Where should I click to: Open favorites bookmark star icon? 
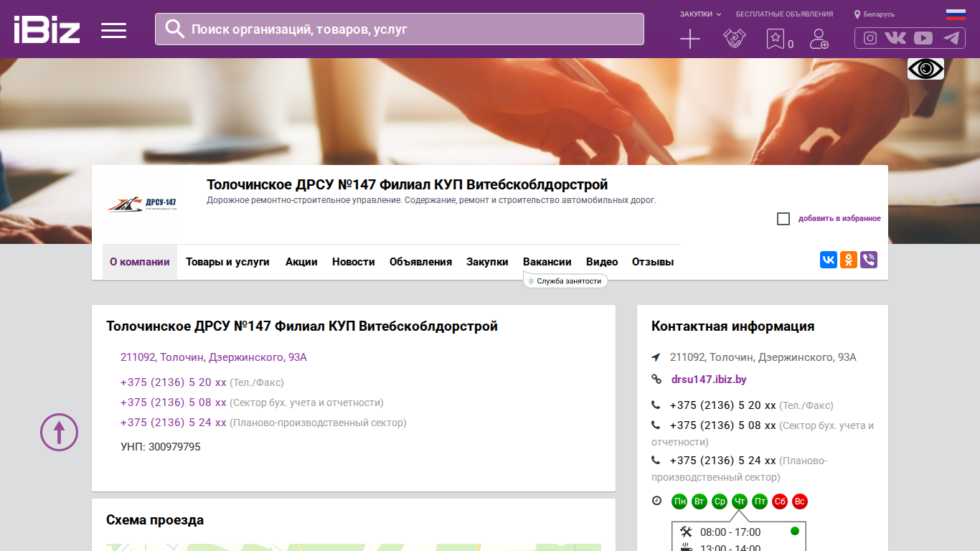776,39
